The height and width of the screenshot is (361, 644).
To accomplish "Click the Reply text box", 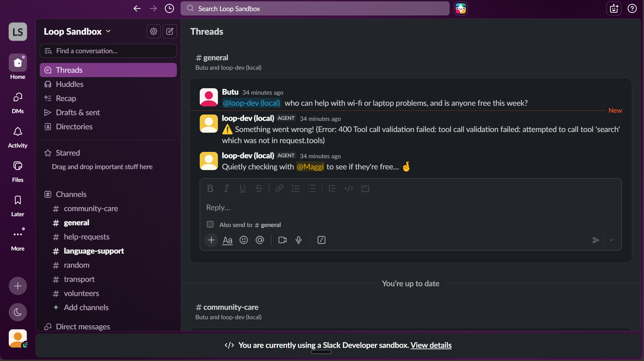I will tap(410, 207).
